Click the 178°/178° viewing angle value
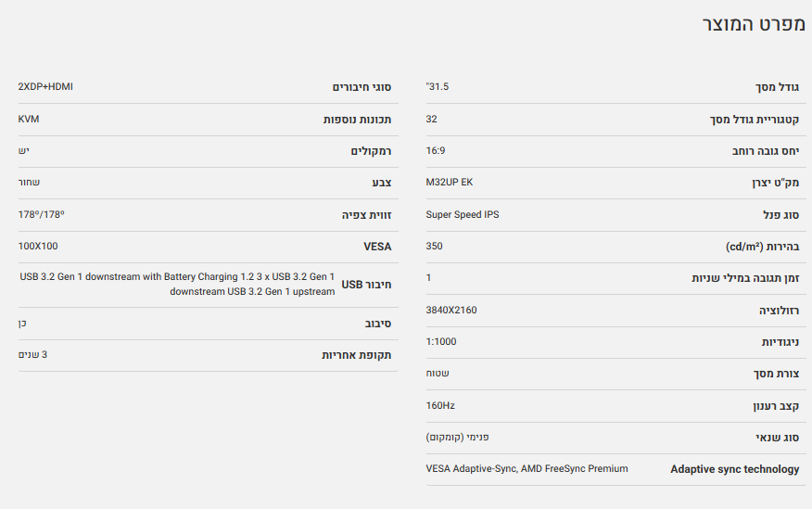Image resolution: width=812 pixels, height=509 pixels. 42,214
